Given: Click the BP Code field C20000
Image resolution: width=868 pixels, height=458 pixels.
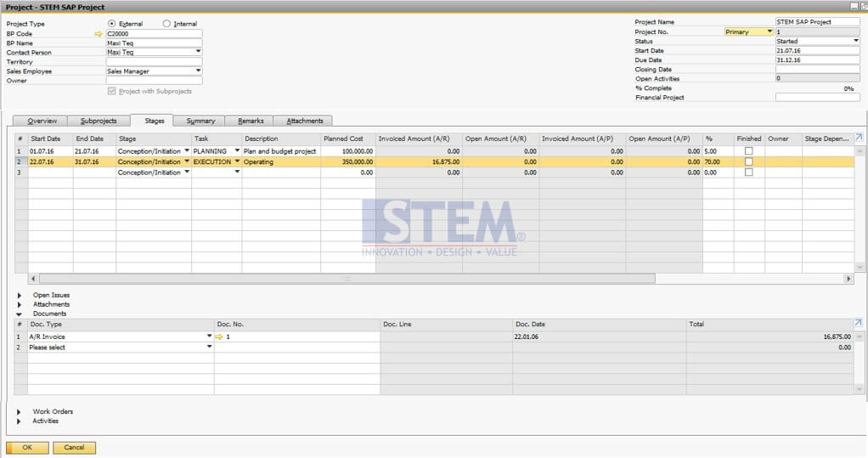Looking at the screenshot, I should click(x=154, y=34).
